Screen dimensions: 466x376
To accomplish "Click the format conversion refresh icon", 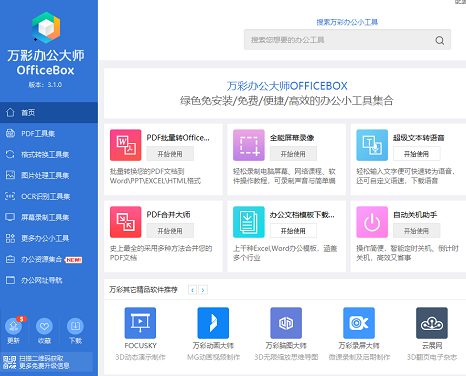I will tap(10, 154).
